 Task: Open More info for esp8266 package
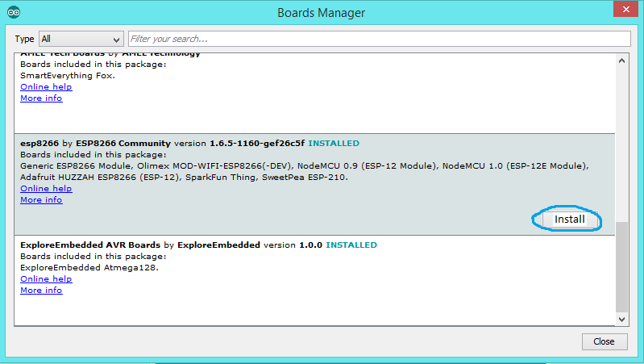pyautogui.click(x=41, y=200)
